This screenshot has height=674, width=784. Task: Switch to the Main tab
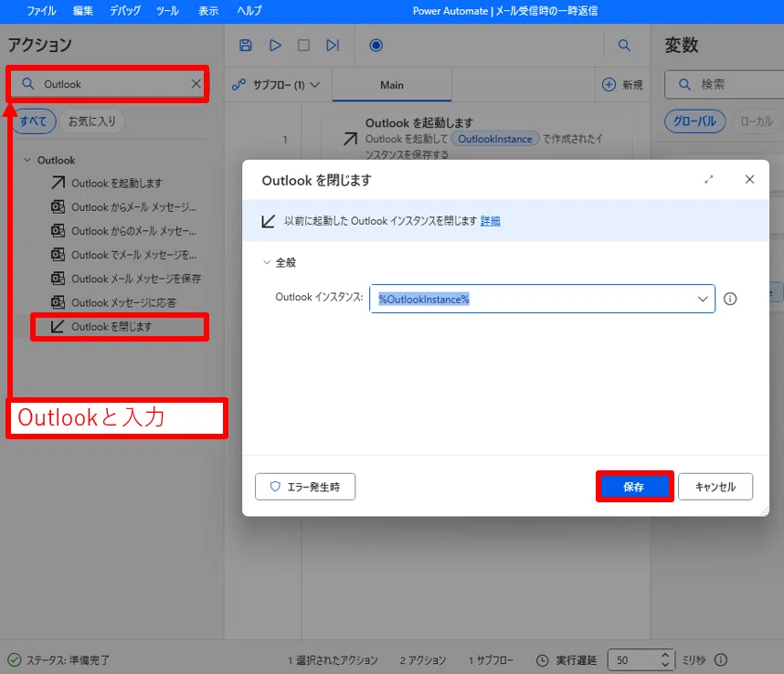[392, 85]
